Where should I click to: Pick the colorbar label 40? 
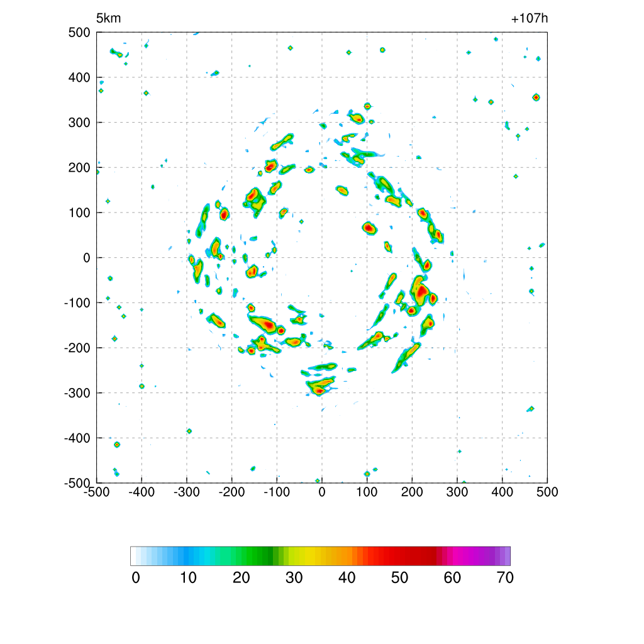(x=347, y=578)
